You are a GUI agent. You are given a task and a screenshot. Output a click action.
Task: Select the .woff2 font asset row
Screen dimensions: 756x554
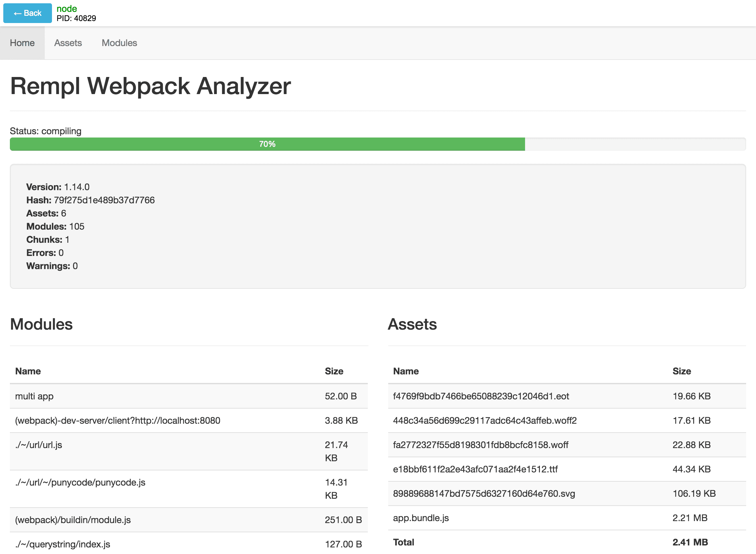coord(485,420)
